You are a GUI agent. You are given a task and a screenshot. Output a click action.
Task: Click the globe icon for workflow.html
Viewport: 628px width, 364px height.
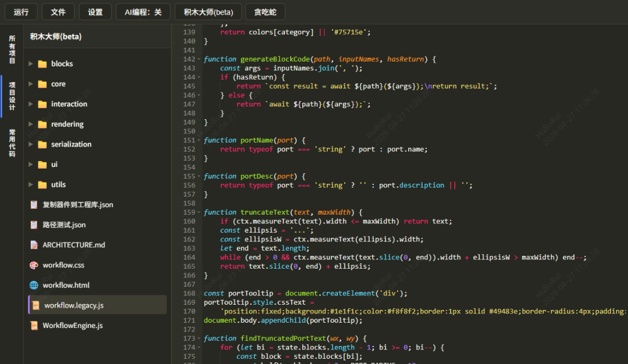[x=34, y=285]
